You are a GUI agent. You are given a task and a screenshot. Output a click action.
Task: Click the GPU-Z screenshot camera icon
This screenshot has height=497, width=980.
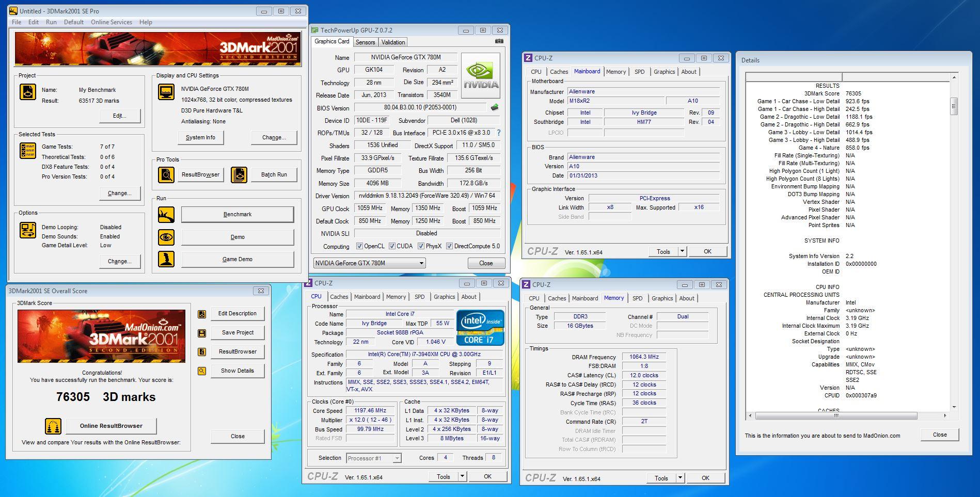pyautogui.click(x=499, y=41)
